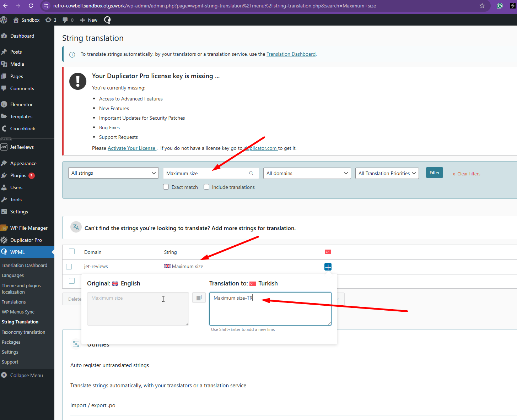Select the jet-reviews row checkbox
This screenshot has width=517, height=420.
pyautogui.click(x=69, y=267)
